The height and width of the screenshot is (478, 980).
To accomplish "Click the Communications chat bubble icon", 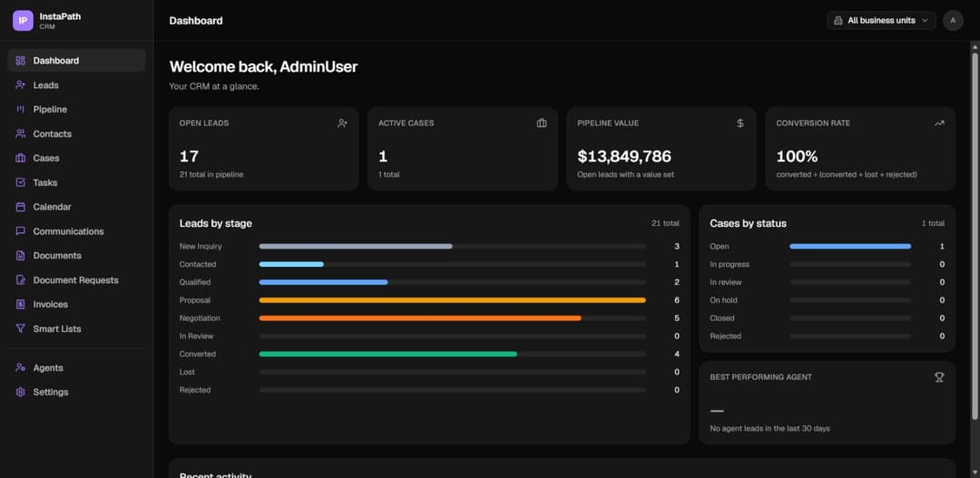I will click(x=21, y=231).
